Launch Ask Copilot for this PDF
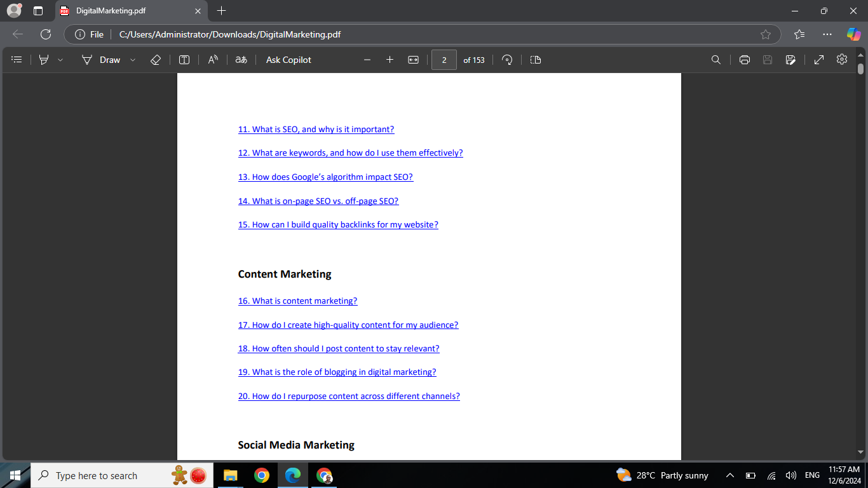The height and width of the screenshot is (488, 868). 288,59
